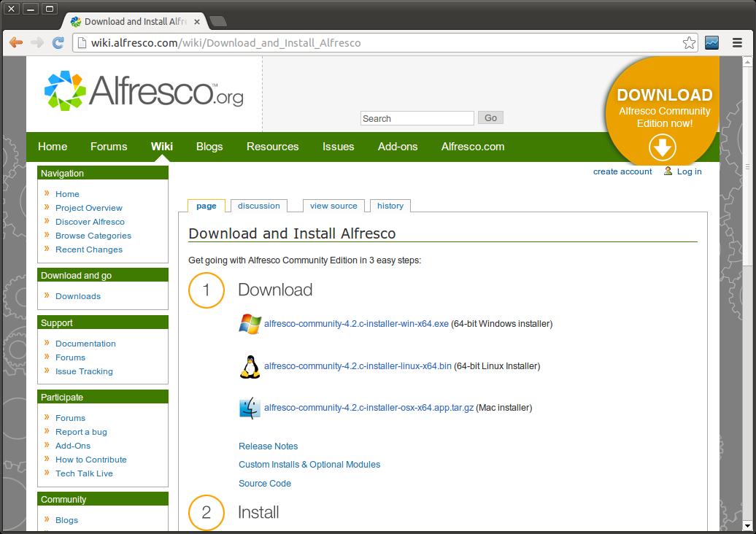Reload the page with the refresh icon
Screen dimensions: 756x534
58,43
